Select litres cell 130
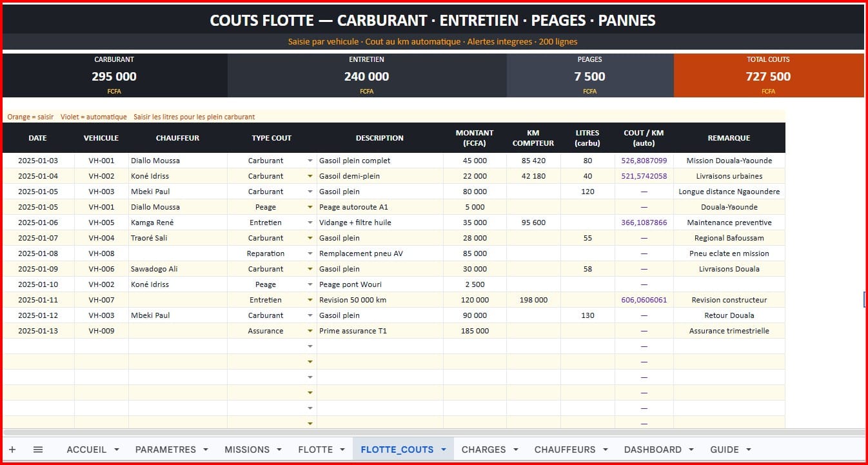868x465 pixels. click(x=587, y=315)
